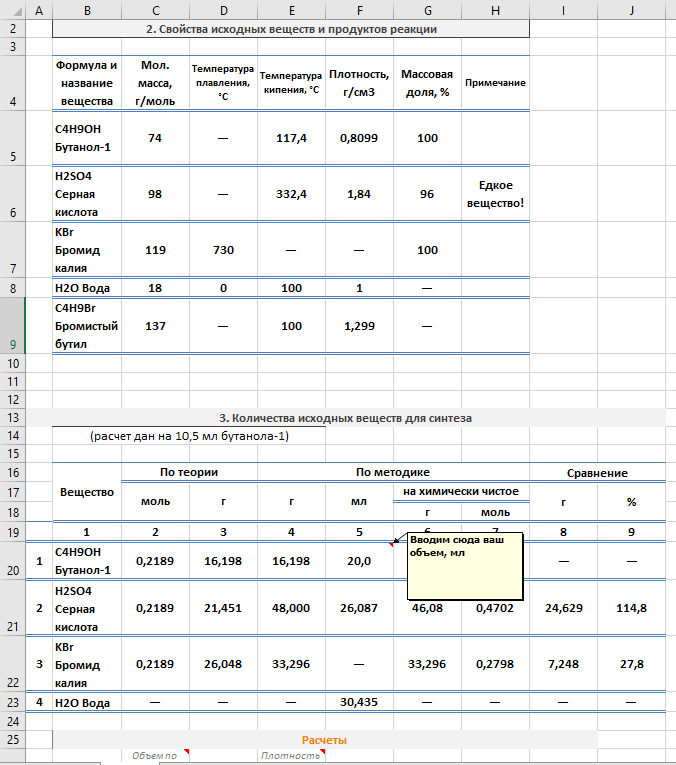This screenshot has height=765, width=676.
Task: Click the KBr melting temperature cell 730
Action: [x=223, y=250]
